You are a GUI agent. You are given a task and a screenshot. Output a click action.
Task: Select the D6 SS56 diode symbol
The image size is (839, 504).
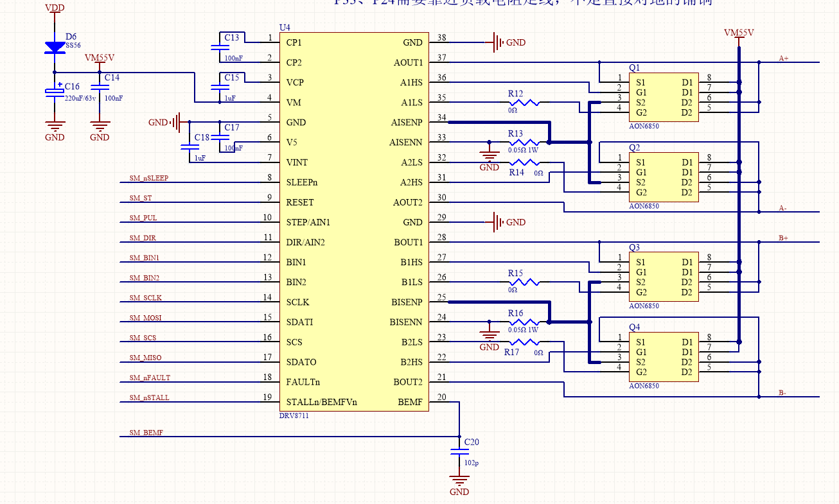[55, 47]
